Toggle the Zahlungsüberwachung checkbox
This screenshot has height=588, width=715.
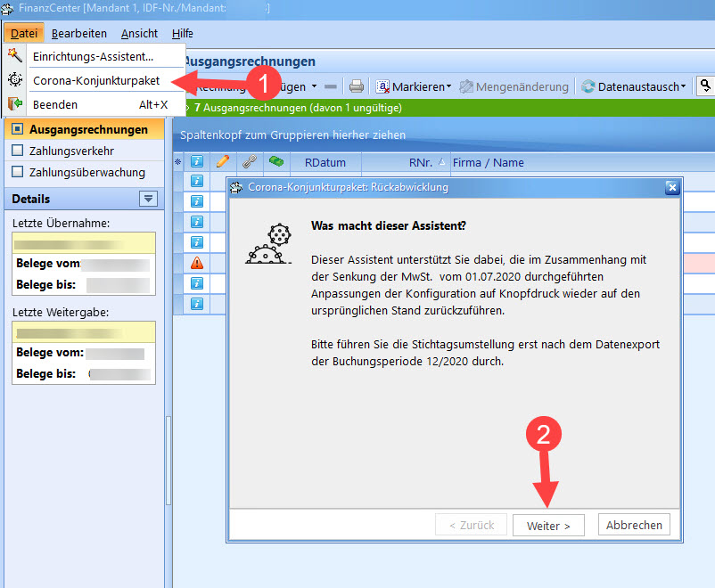point(18,172)
